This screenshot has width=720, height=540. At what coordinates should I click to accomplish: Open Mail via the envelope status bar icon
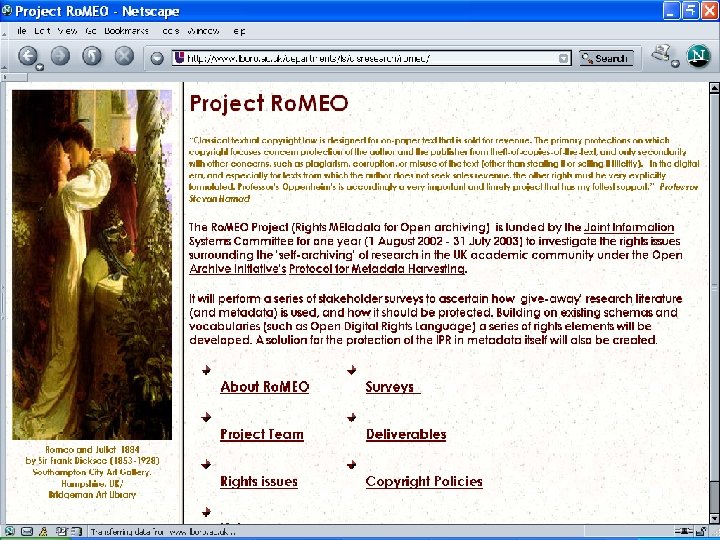(x=27, y=531)
